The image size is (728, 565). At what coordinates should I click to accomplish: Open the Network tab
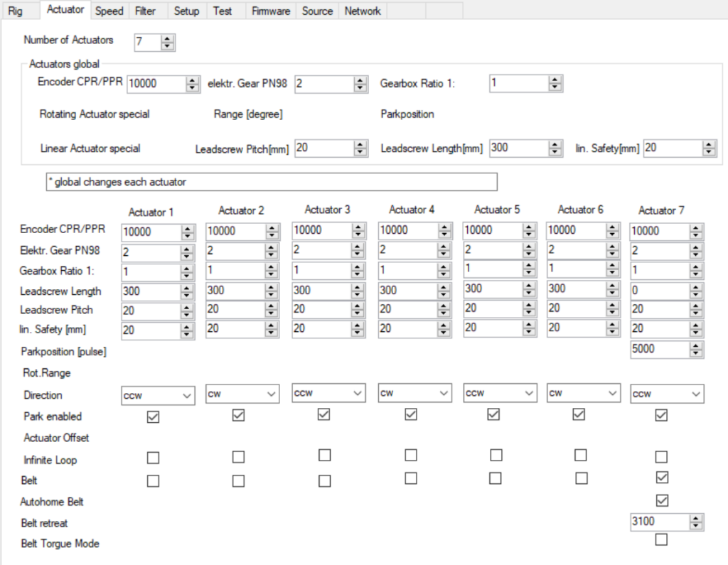coord(362,11)
